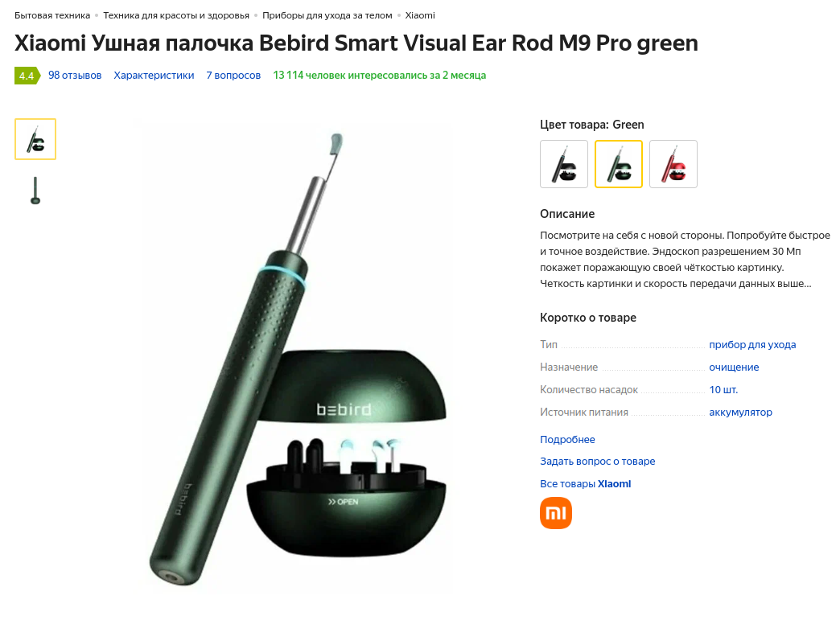840x620 pixels.
Task: Select the first product thumbnail with case
Action: click(x=35, y=139)
